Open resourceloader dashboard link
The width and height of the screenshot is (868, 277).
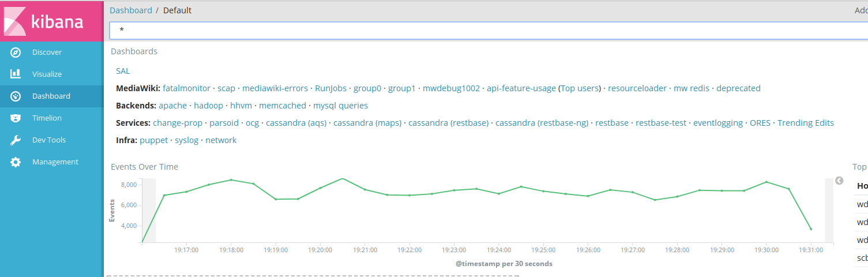[x=637, y=88]
